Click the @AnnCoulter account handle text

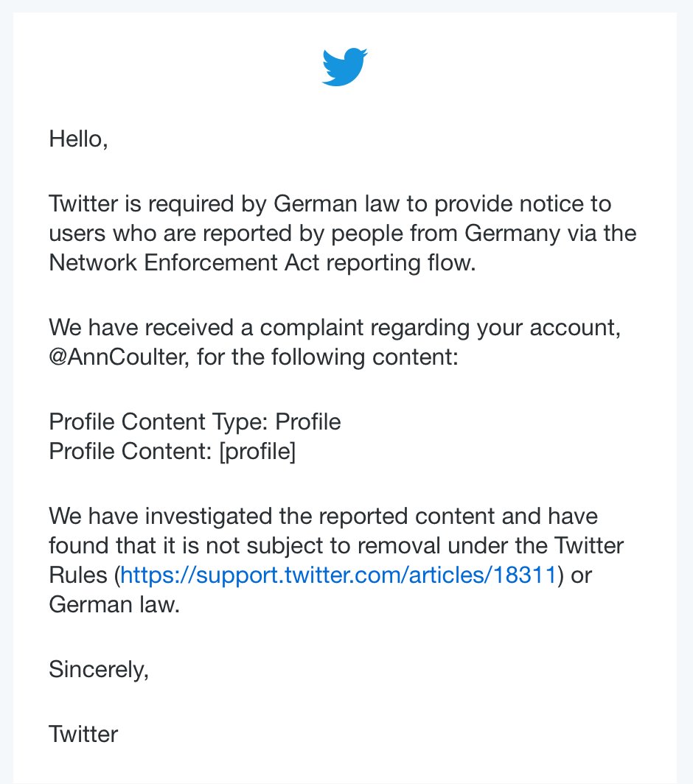[x=119, y=357]
